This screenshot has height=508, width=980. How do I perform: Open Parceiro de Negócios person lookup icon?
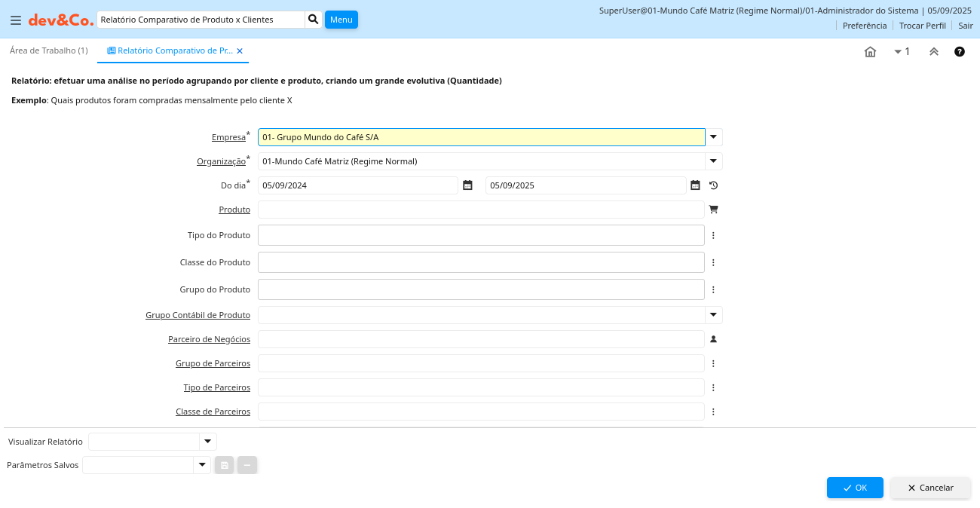[x=713, y=339]
